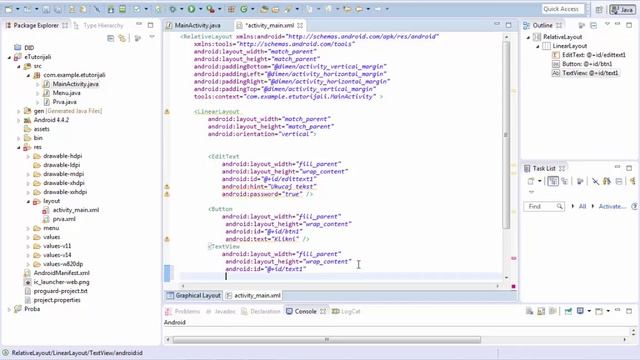The width and height of the screenshot is (640, 360).
Task: Click the warning marker beside android:text Klikni
Action: (167, 239)
